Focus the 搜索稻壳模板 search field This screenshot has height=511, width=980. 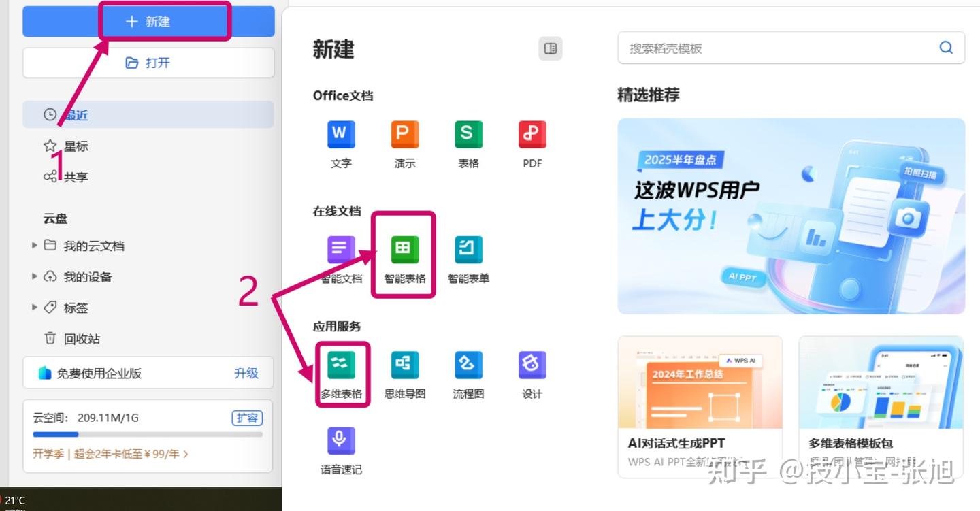point(791,48)
